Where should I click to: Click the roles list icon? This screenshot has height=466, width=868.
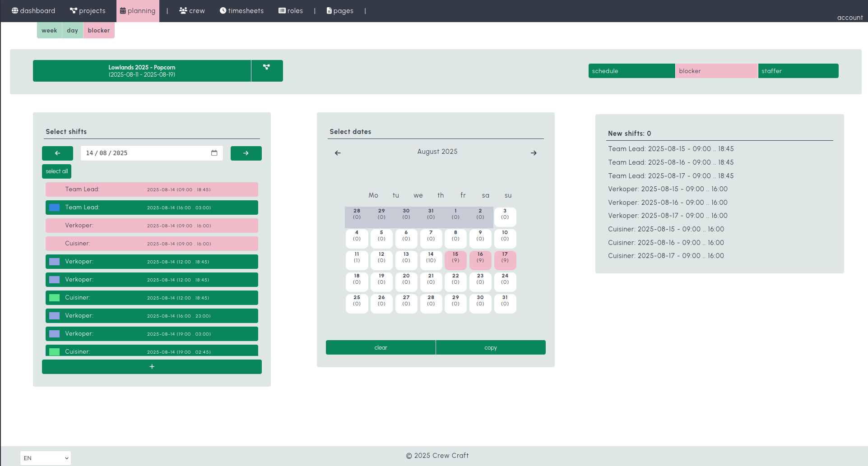click(x=282, y=10)
